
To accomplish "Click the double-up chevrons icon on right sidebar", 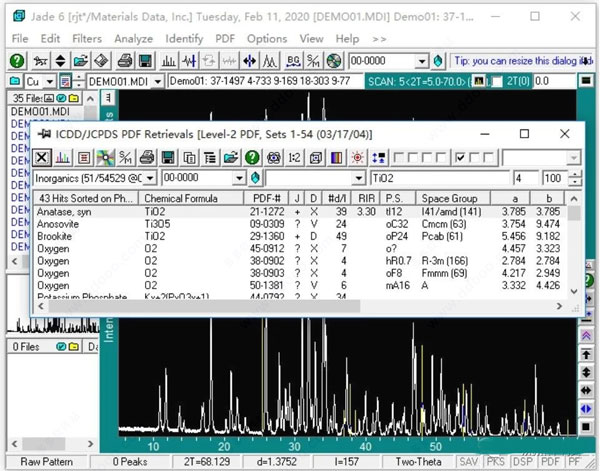I will pos(586,336).
